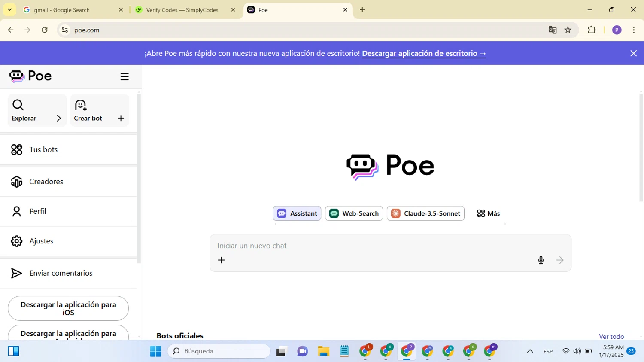Close the Poe browser tab
The image size is (644, 362).
(345, 9)
